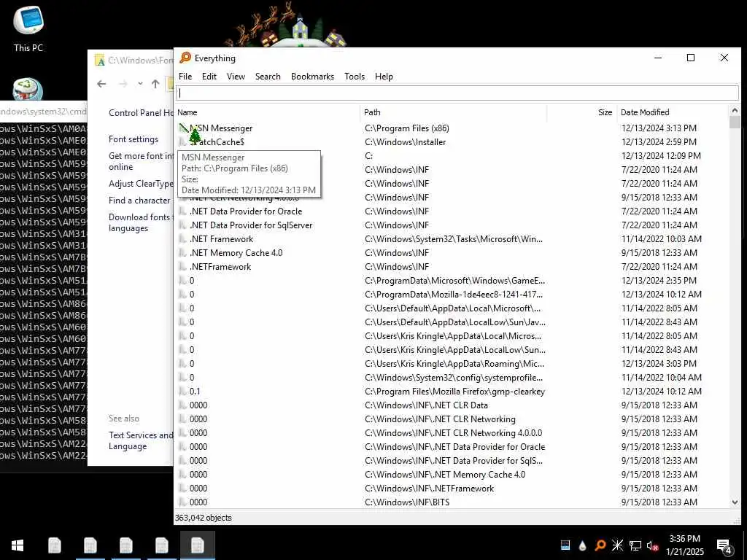Click Download fonts for languages link
Viewport: 747px width, 560px height.
(140, 222)
